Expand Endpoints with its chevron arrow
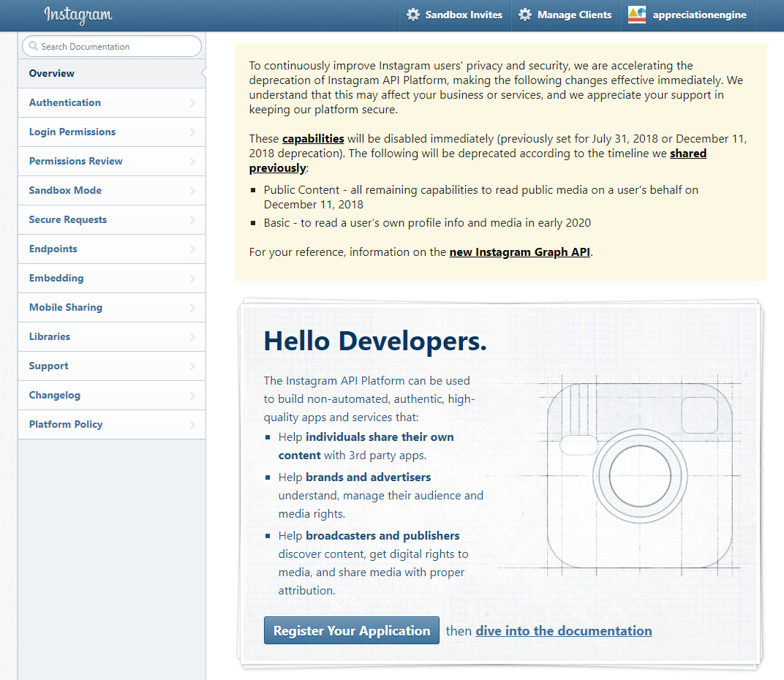This screenshot has height=680, width=784. pos(192,249)
